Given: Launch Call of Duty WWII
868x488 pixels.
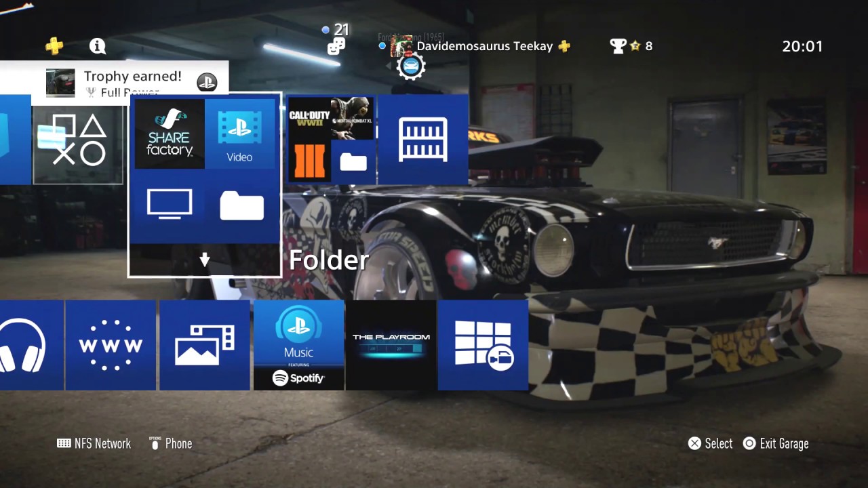Looking at the screenshot, I should (309, 118).
